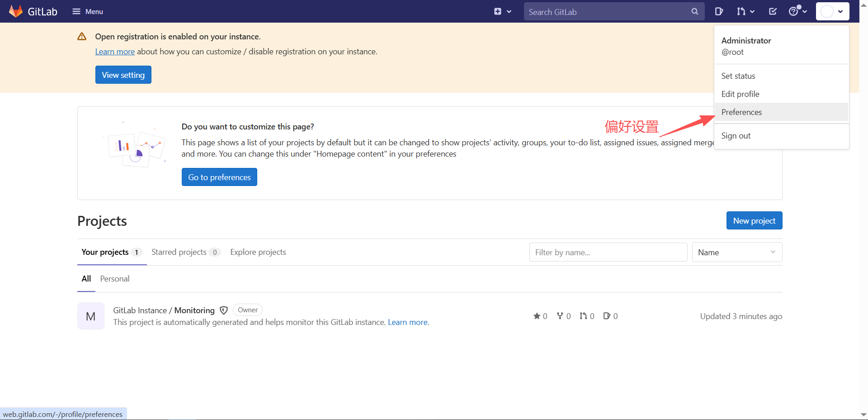Screen dimensions: 868x420
Task: Toggle the user avatar dropdown
Action: click(x=832, y=11)
